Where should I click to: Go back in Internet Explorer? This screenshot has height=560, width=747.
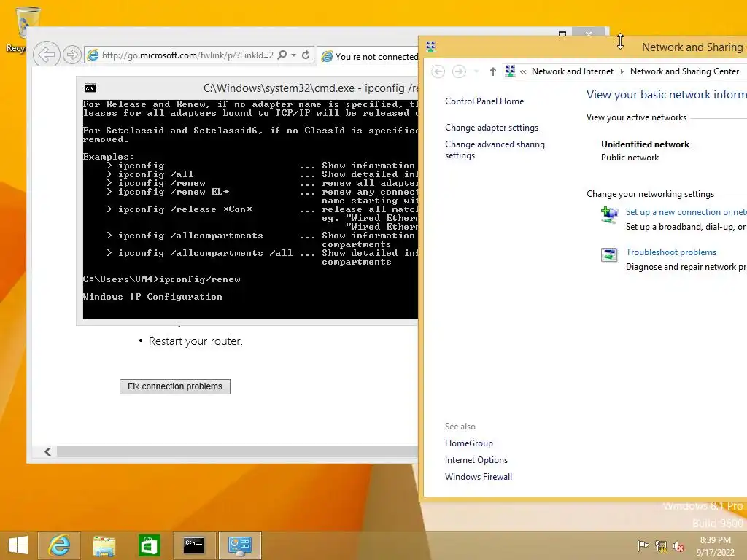[x=46, y=55]
